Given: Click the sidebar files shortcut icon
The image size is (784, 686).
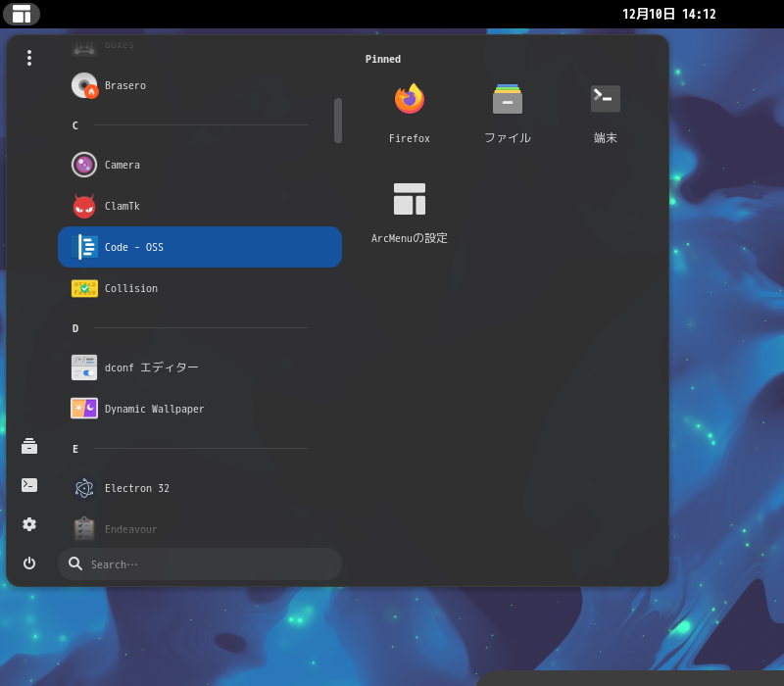Looking at the screenshot, I should coord(29,446).
